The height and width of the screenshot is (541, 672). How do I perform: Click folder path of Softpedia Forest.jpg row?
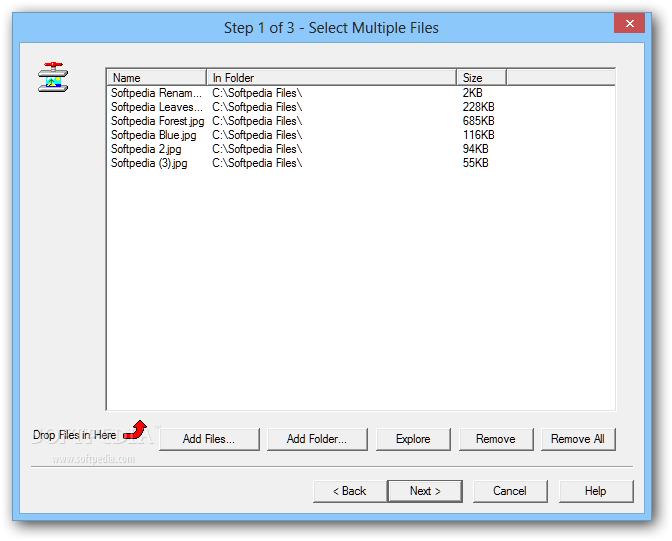point(257,121)
